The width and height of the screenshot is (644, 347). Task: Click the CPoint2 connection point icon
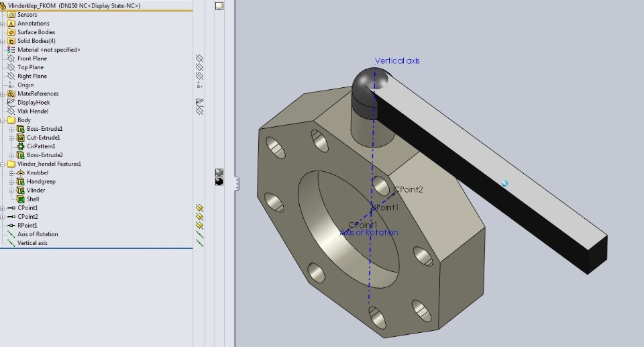[11, 217]
